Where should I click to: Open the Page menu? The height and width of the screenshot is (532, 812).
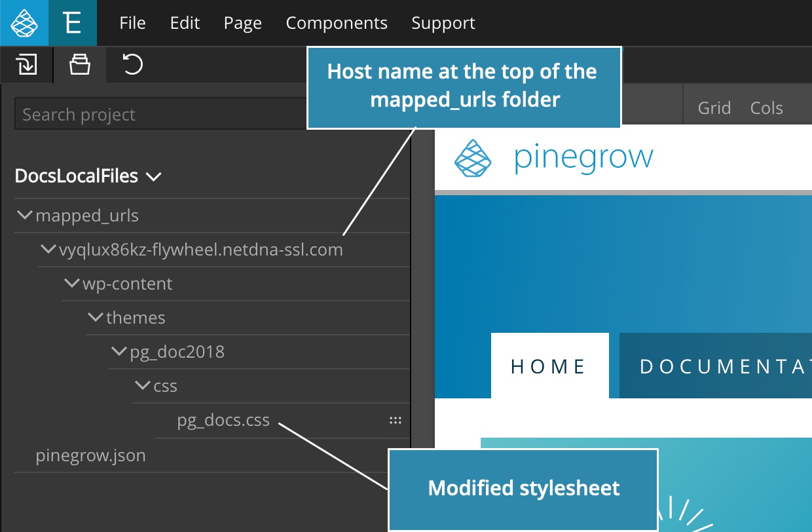point(242,24)
